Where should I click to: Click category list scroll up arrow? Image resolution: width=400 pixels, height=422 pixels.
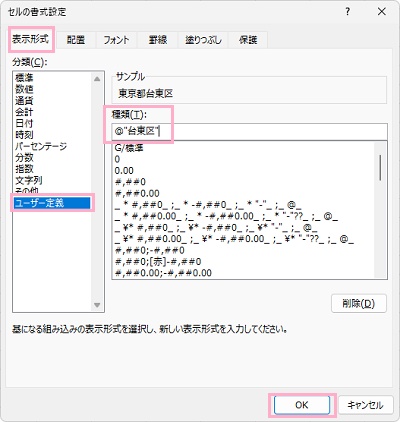97,79
